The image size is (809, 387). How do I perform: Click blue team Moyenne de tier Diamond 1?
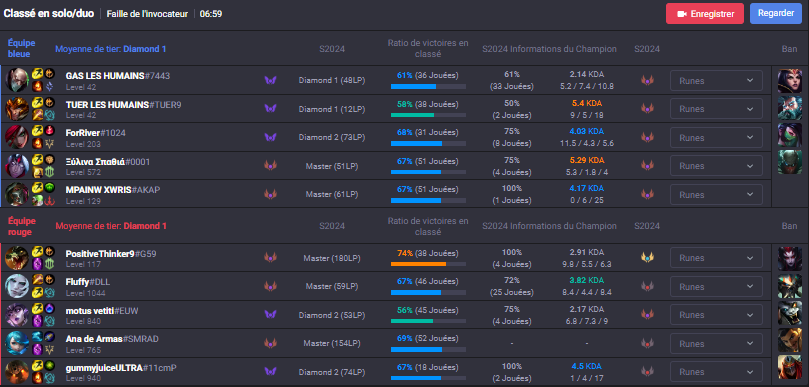(111, 49)
